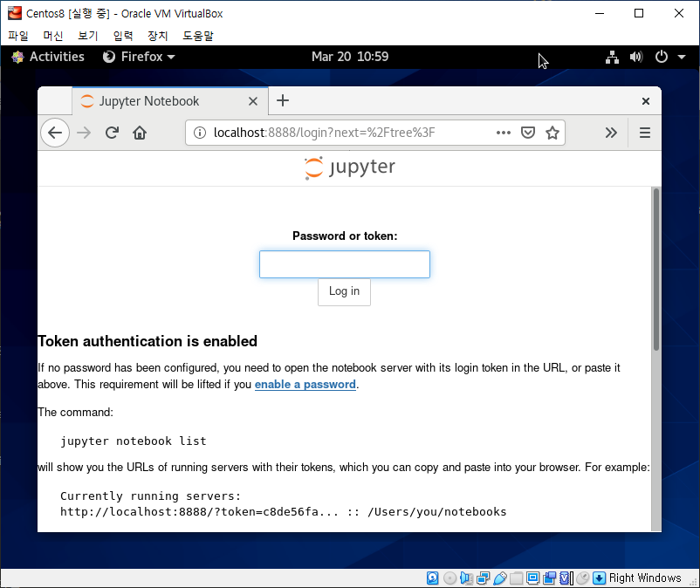
Task: Click the network adapters status icon
Action: (x=483, y=578)
